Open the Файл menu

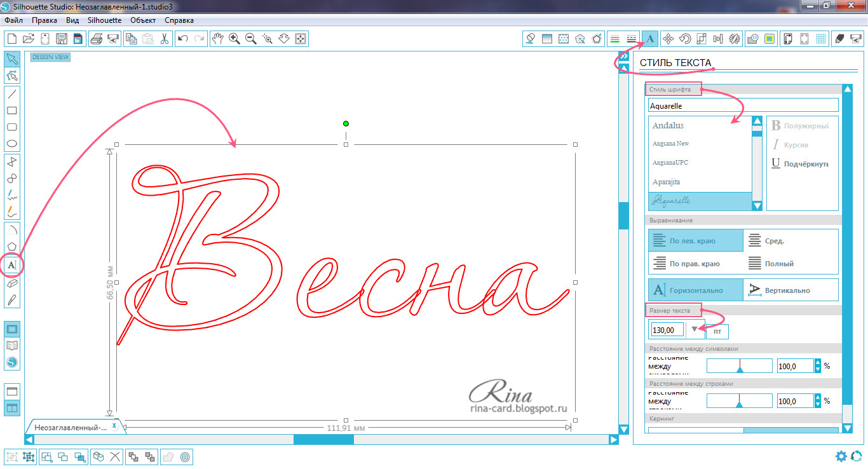point(13,20)
